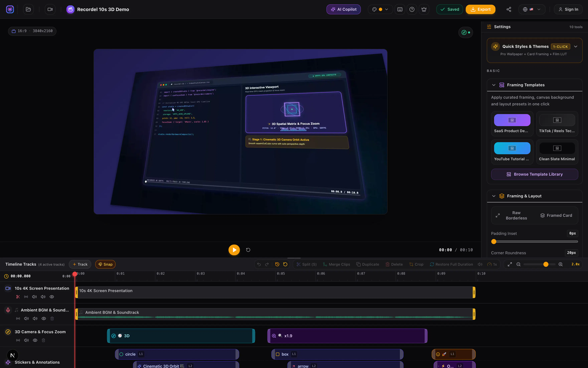Click the share icon

tap(509, 10)
